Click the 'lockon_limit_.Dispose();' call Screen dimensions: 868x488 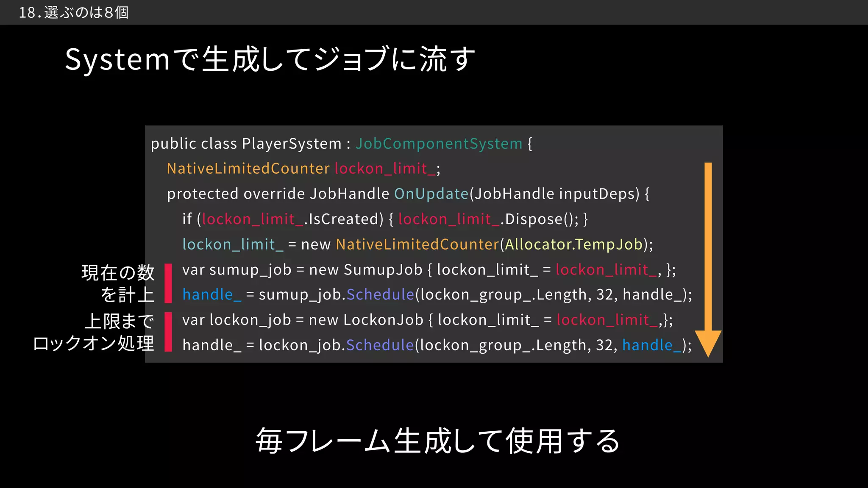point(488,219)
